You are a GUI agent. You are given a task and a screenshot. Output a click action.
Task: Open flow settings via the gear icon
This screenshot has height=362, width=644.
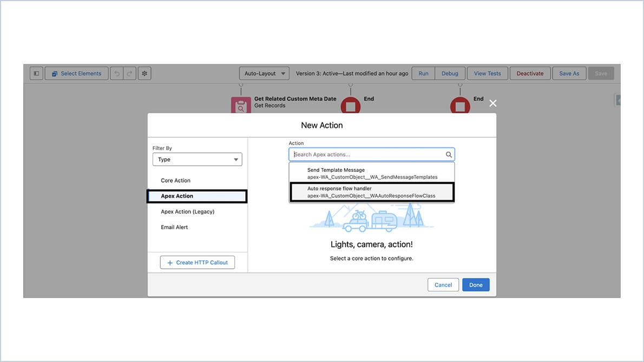[144, 73]
